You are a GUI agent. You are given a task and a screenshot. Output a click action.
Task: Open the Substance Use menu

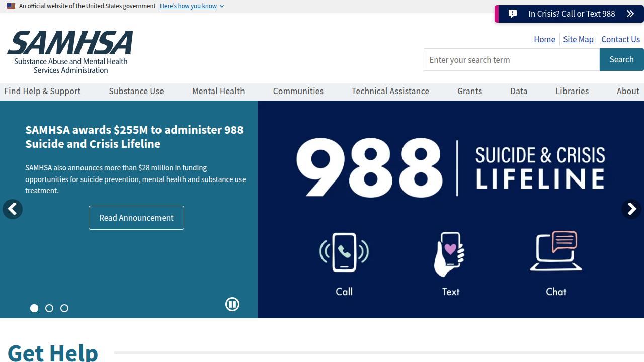[136, 91]
